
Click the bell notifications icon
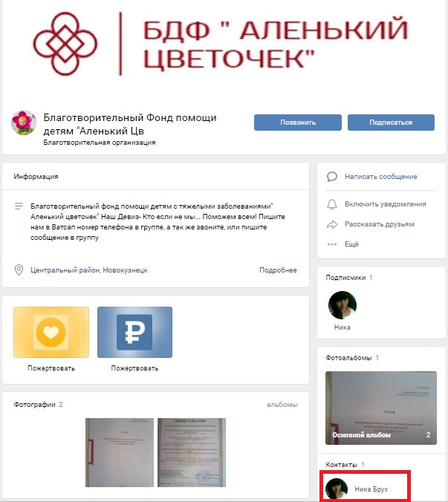332,204
